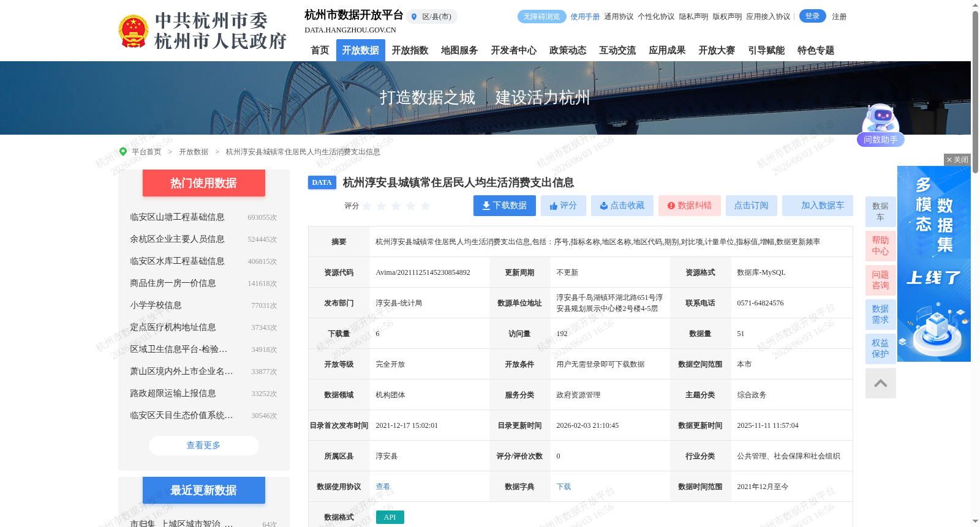Click 平台首页 in the breadcrumb
980x527 pixels.
click(x=146, y=152)
